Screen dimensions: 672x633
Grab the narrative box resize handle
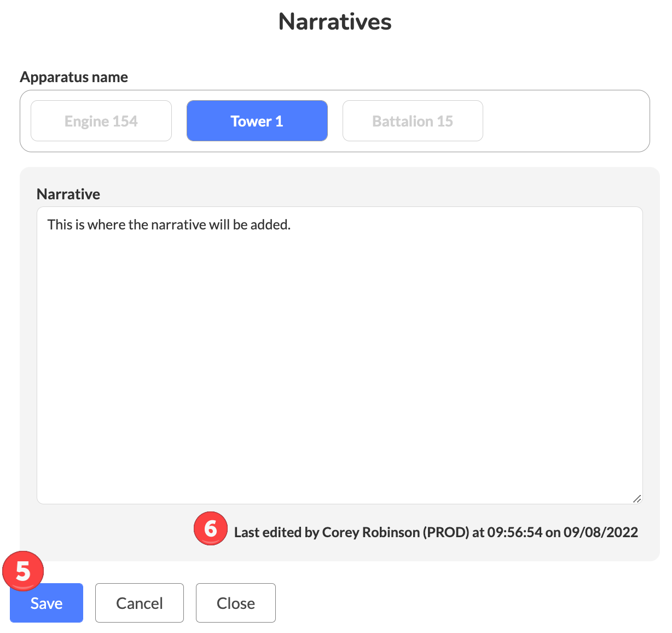(x=636, y=498)
